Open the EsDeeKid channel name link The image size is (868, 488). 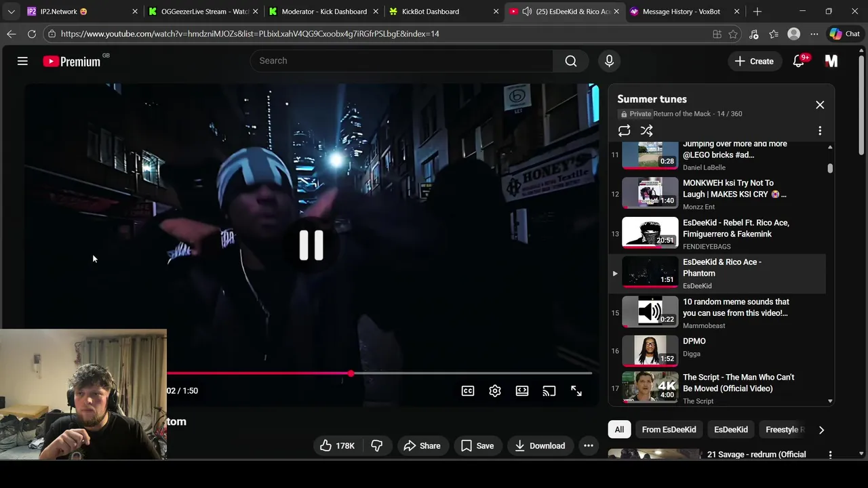tap(697, 286)
